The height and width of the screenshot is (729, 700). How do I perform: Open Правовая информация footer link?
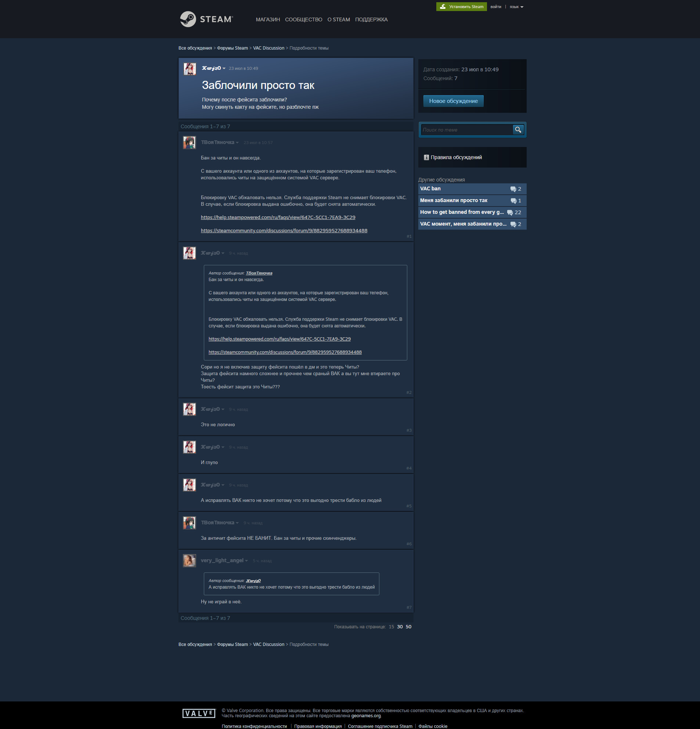coord(318,726)
